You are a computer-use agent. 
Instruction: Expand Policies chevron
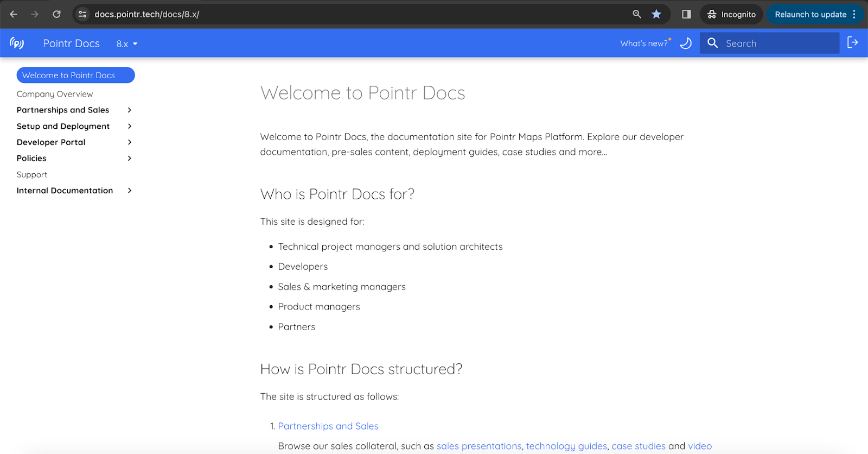click(130, 158)
